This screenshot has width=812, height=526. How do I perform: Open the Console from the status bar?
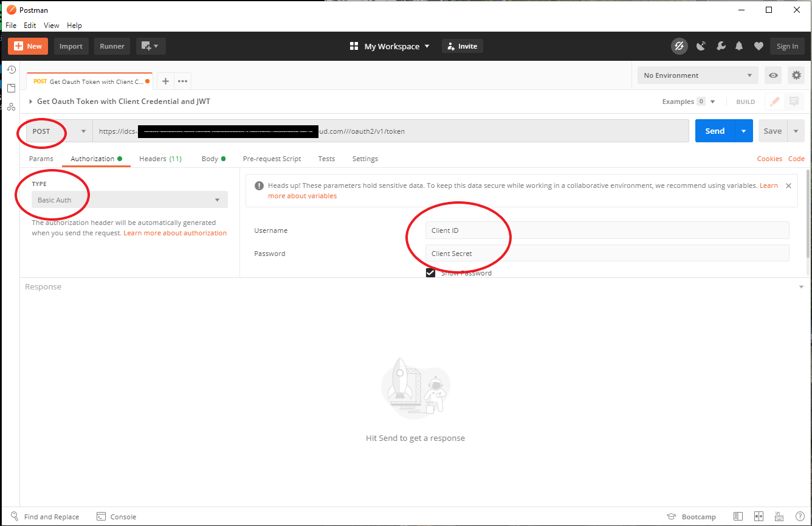tap(117, 517)
